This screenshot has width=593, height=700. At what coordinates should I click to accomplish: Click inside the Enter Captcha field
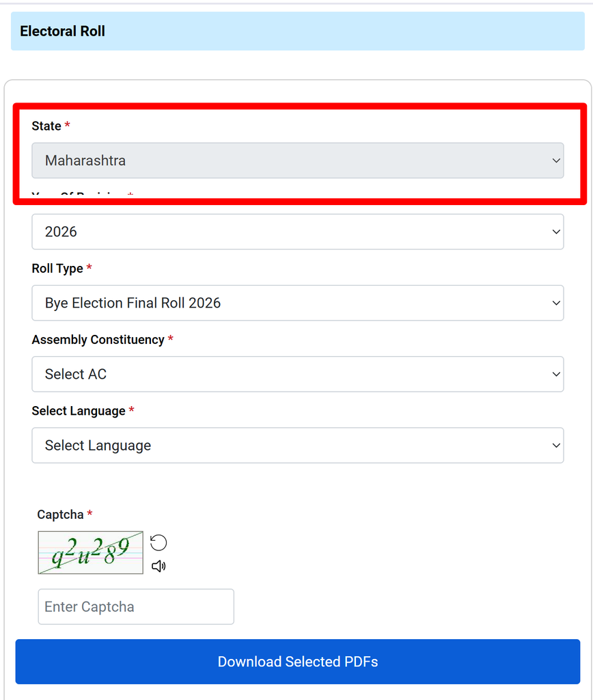[x=136, y=607]
